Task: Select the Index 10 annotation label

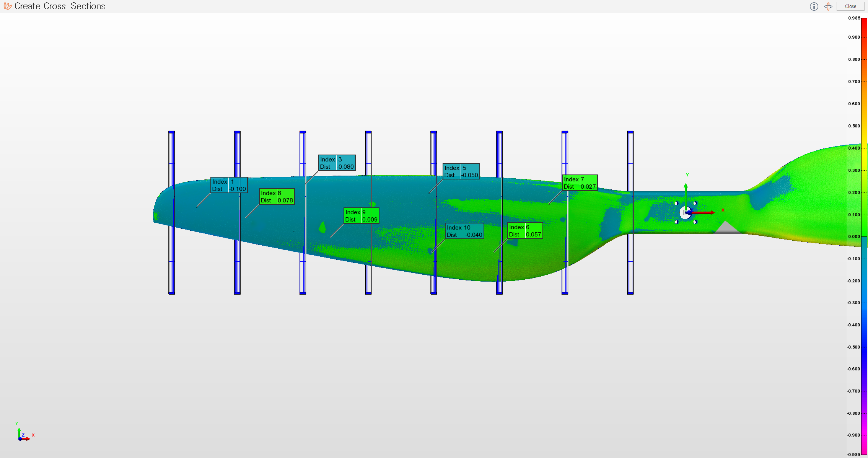Action: click(x=465, y=231)
